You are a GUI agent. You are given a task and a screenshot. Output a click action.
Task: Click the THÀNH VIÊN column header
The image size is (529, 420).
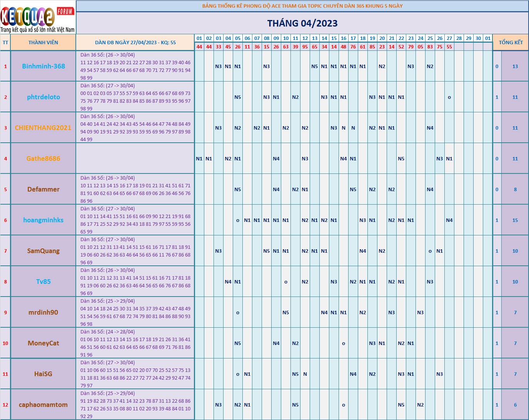point(43,43)
